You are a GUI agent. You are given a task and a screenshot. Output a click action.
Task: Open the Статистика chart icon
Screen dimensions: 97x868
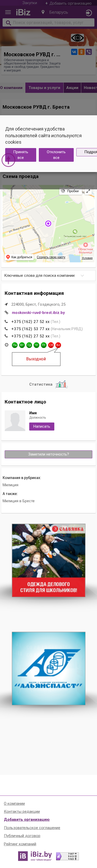pyautogui.click(x=62, y=384)
